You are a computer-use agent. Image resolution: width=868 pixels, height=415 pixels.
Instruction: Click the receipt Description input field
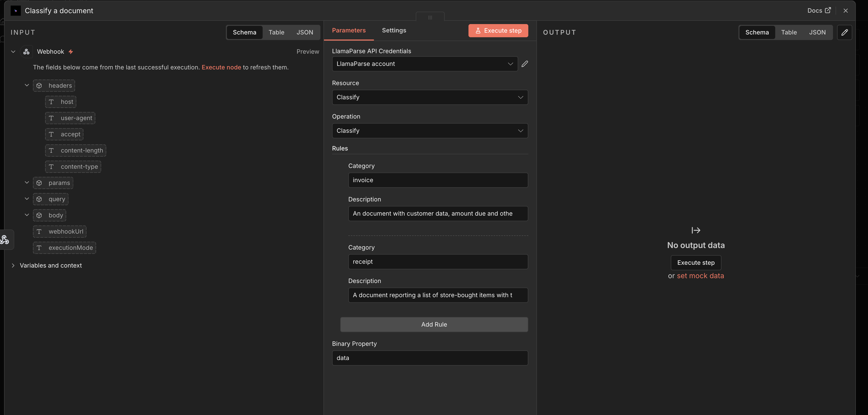pos(438,295)
